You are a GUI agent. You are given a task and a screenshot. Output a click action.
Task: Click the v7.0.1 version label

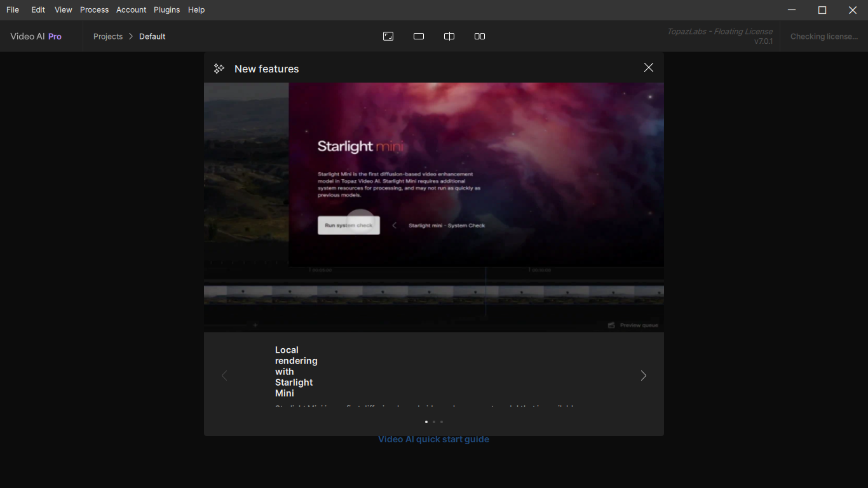pyautogui.click(x=763, y=41)
